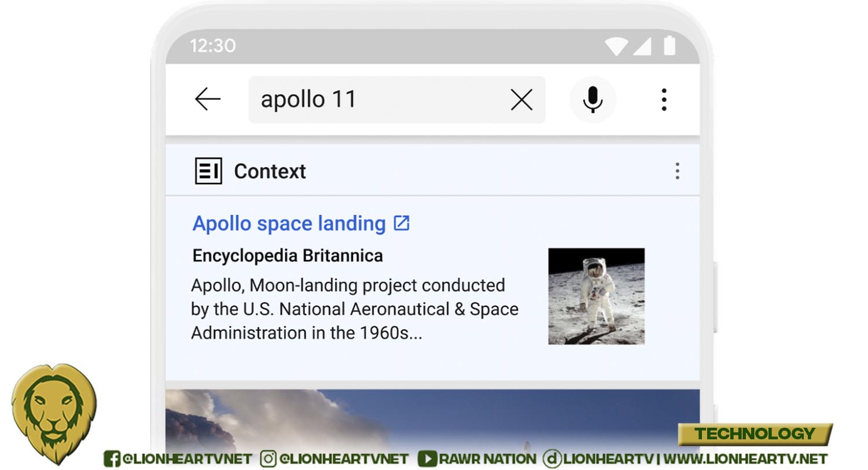The image size is (868, 470).
Task: Open the astronaut on the Moon thumbnail
Action: point(597,296)
